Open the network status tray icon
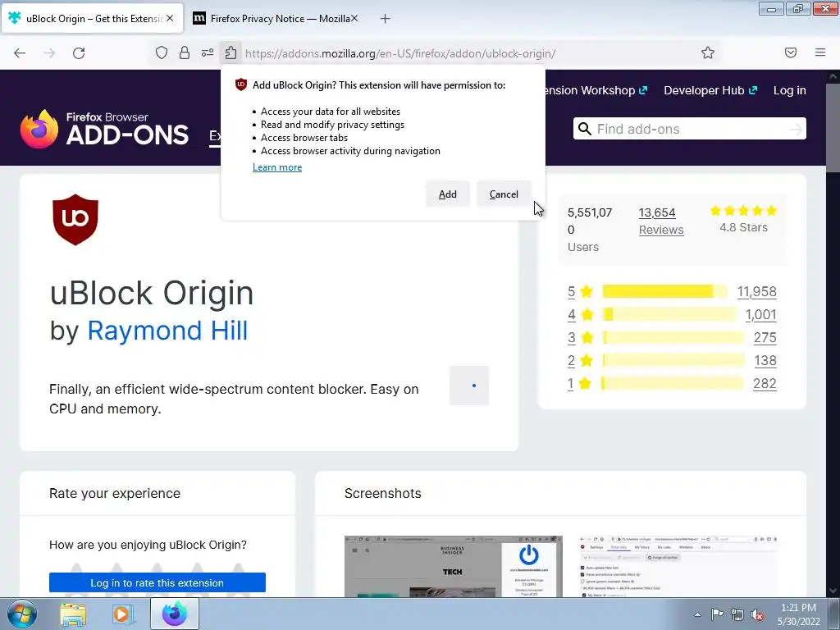 (737, 614)
